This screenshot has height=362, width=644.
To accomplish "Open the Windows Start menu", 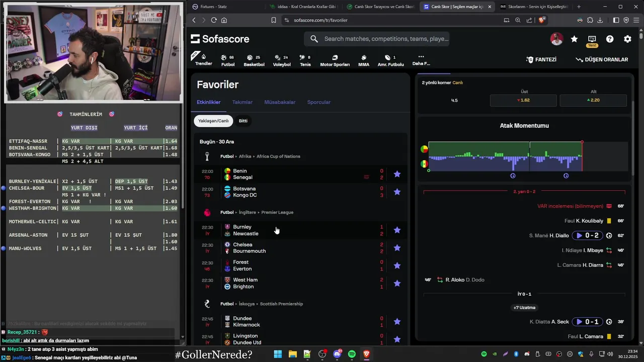I will (278, 354).
